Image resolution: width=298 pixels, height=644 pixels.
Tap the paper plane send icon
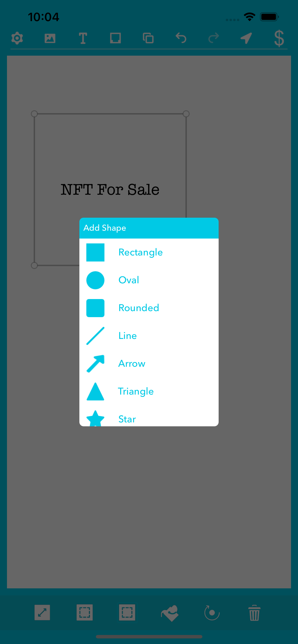pyautogui.click(x=246, y=38)
